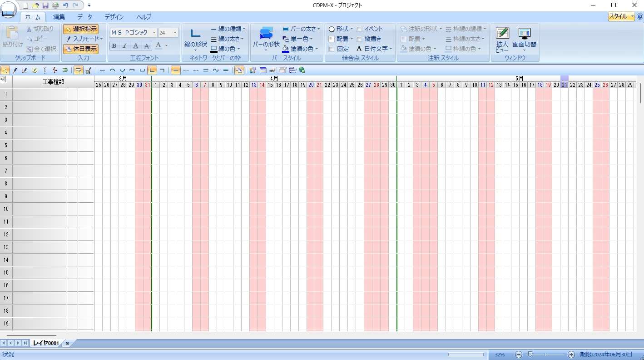Click the help question mark icon

pos(640,17)
